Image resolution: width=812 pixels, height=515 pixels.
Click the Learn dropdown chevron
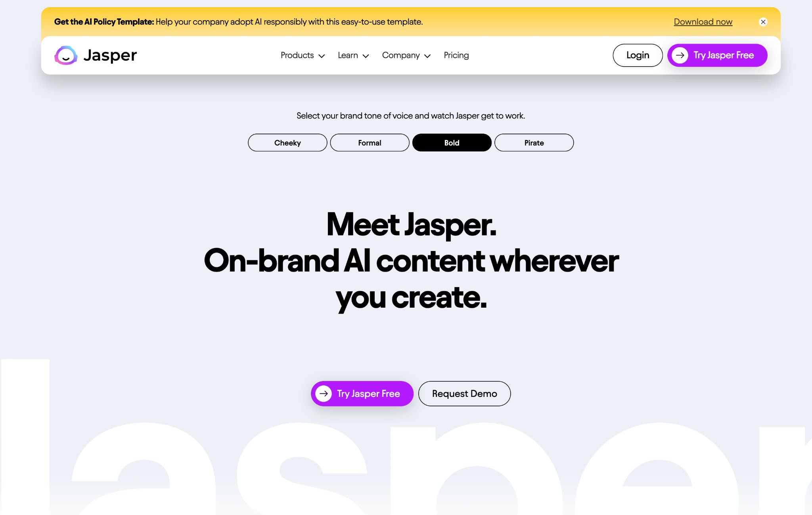coord(366,55)
